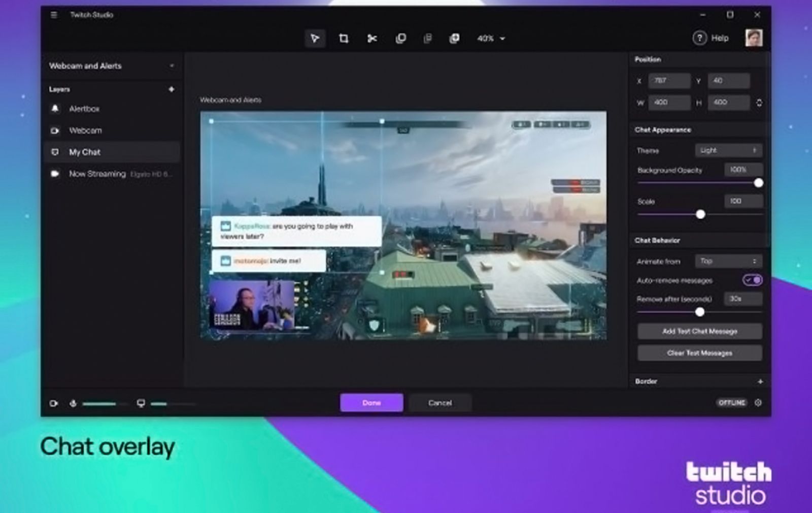Click Add Test Chat Message button
Screen dimensions: 812x513
(x=699, y=331)
